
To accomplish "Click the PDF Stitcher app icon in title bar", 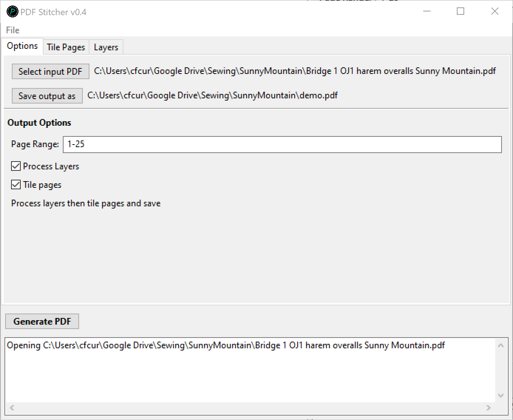I will (x=12, y=12).
